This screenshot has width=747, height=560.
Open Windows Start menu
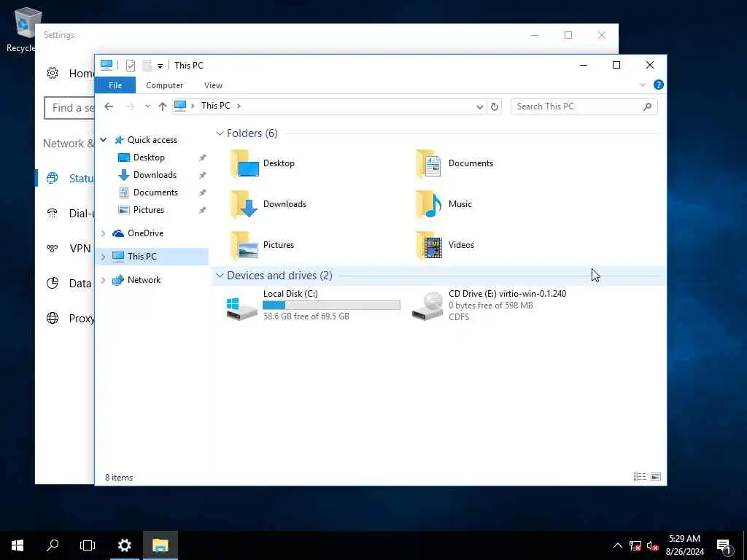18,545
